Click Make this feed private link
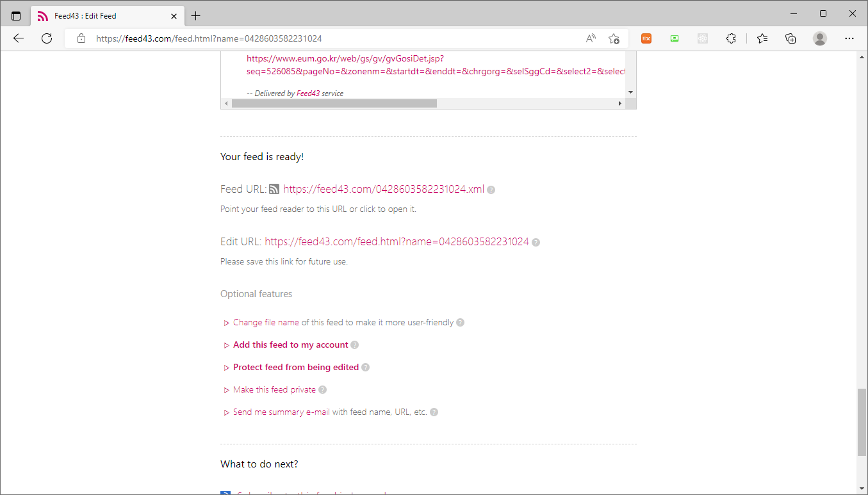Image resolution: width=868 pixels, height=495 pixels. [x=274, y=389]
